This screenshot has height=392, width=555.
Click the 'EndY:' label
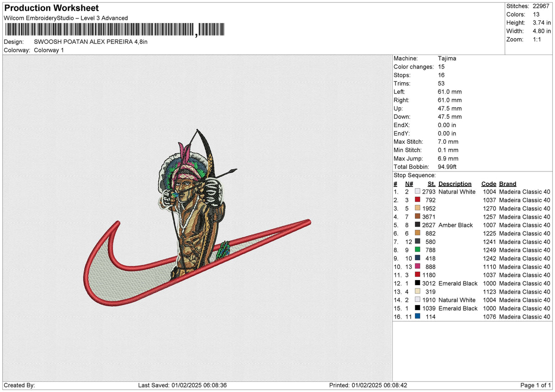(401, 134)
